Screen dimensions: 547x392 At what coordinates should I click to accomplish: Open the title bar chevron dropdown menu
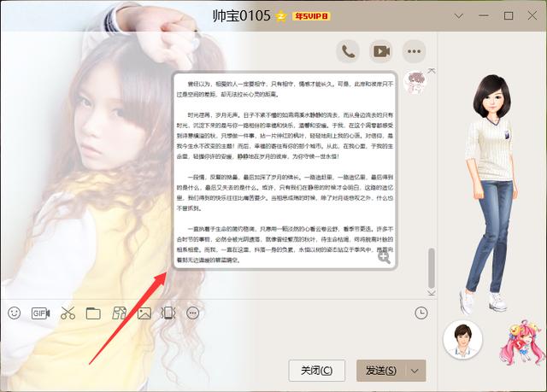pos(459,16)
